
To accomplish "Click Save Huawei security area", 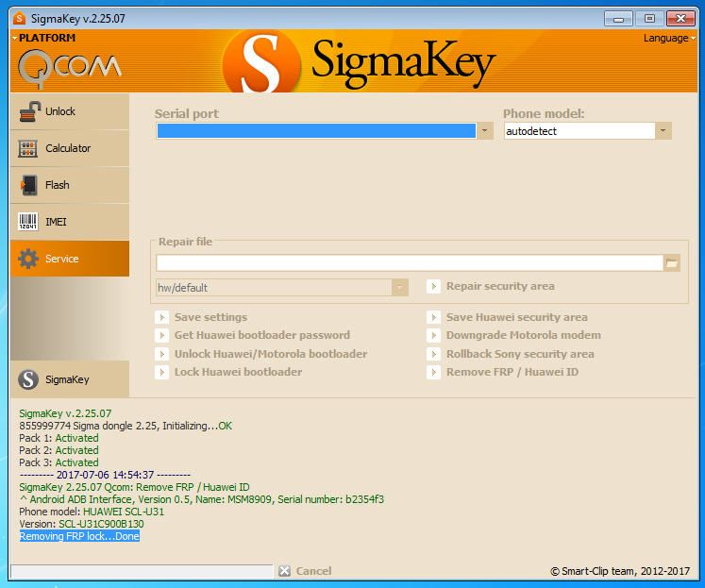I will [516, 317].
